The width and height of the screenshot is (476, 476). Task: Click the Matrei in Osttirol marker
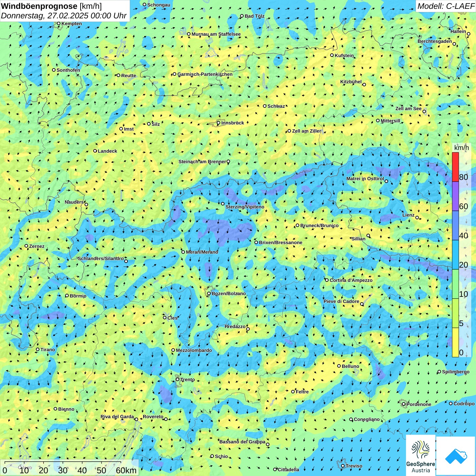point(386,181)
